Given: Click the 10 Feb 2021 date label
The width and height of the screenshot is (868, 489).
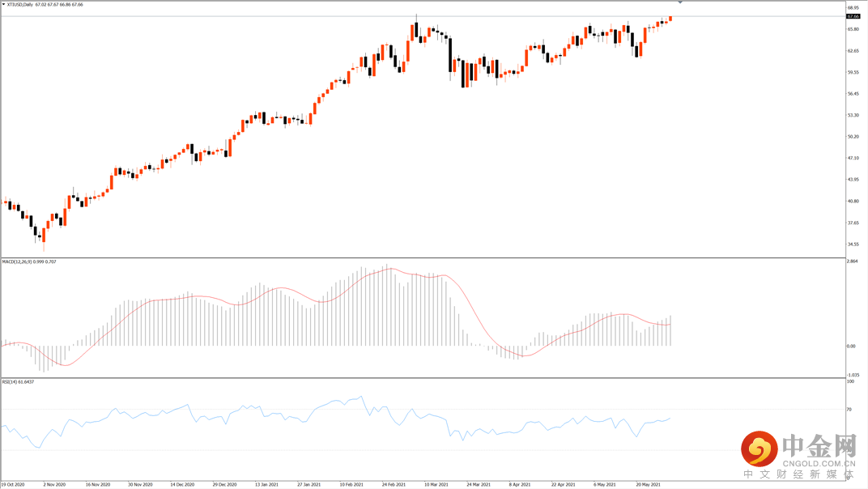Looking at the screenshot, I should [351, 485].
